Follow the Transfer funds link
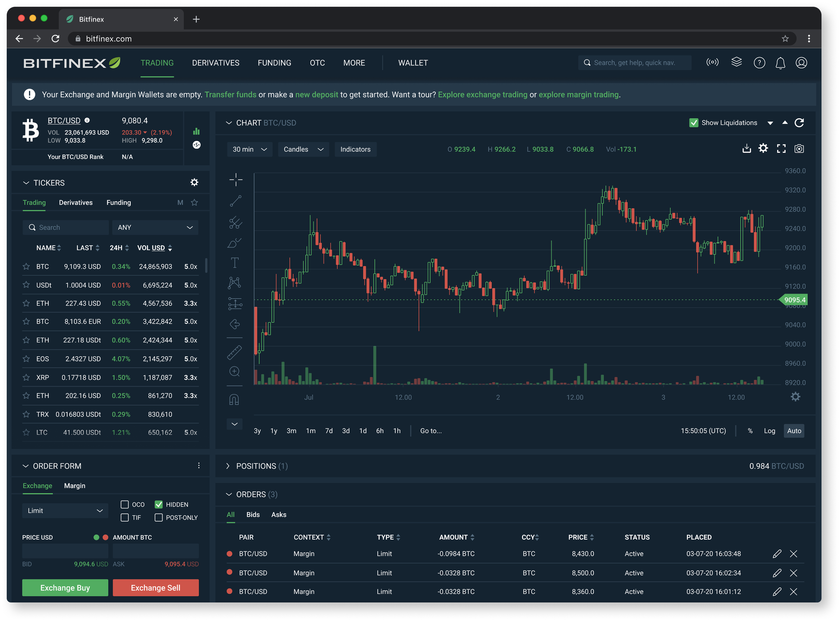 click(x=230, y=94)
